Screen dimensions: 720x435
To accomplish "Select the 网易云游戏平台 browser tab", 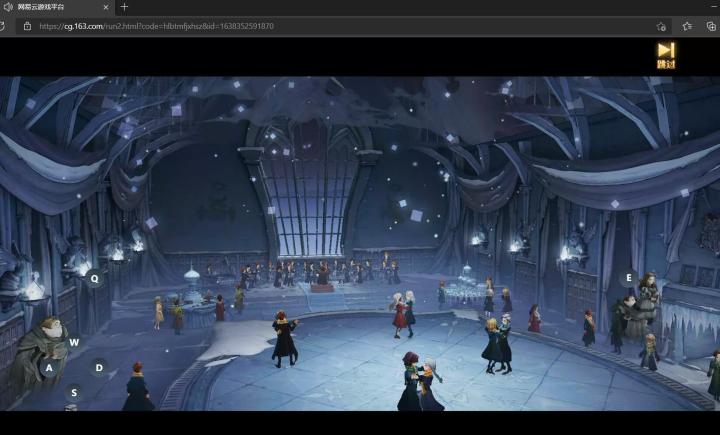I will click(56, 7).
